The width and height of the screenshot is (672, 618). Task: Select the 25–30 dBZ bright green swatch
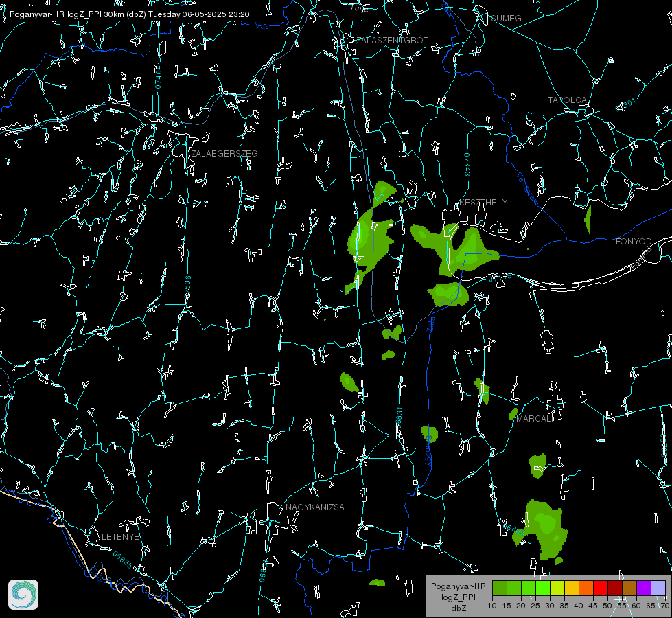543,588
